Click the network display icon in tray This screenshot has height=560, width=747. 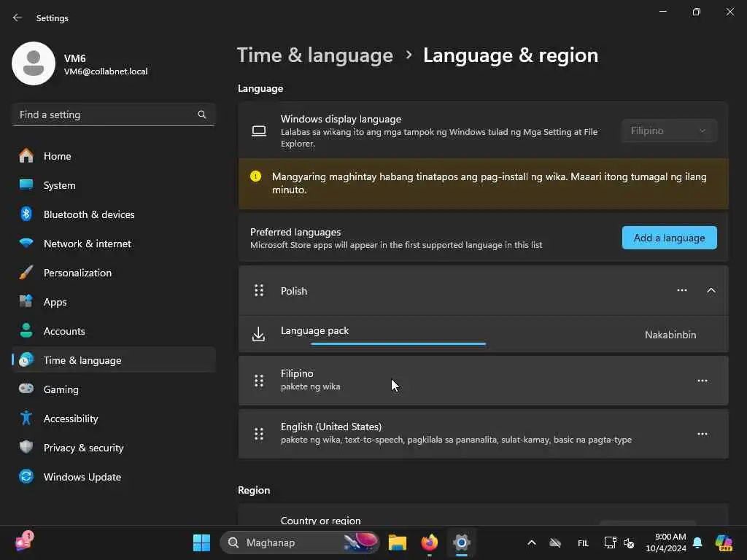point(610,542)
